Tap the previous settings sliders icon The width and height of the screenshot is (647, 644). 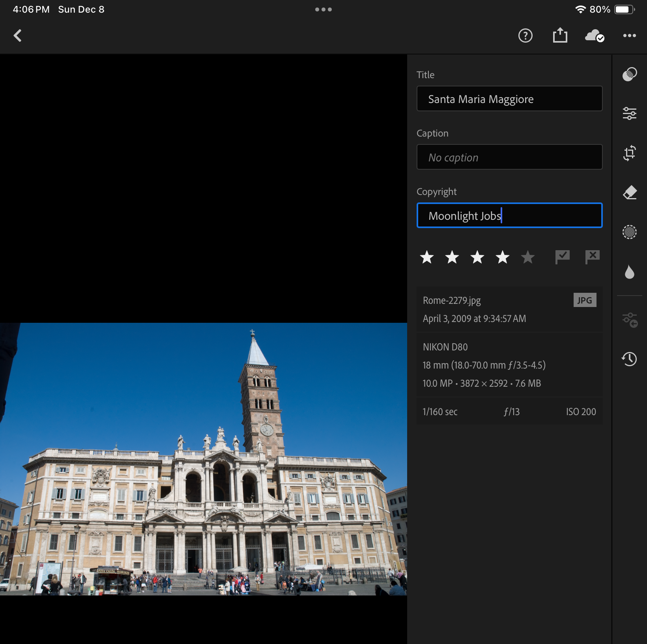pyautogui.click(x=629, y=320)
